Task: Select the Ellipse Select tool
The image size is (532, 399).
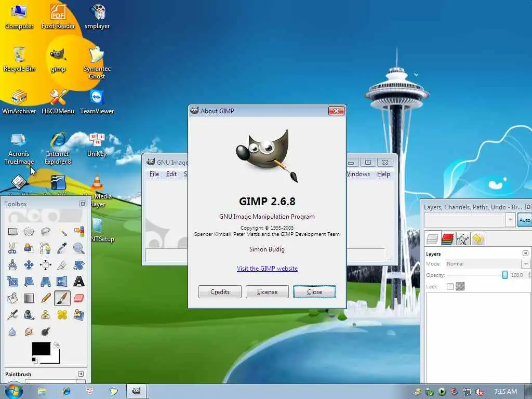Action: (x=29, y=232)
